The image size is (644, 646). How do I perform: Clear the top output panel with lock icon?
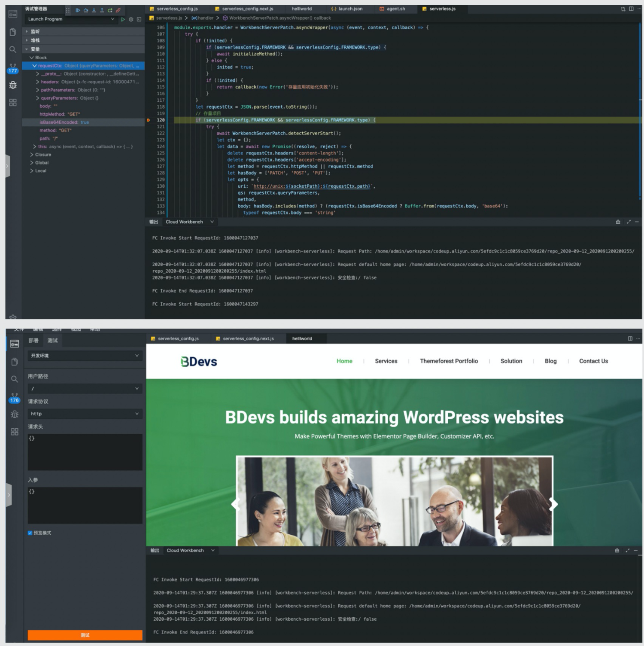618,222
